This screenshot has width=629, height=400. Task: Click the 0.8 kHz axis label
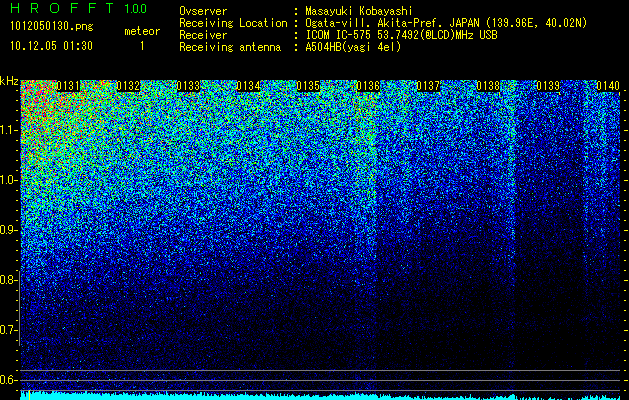(8, 280)
